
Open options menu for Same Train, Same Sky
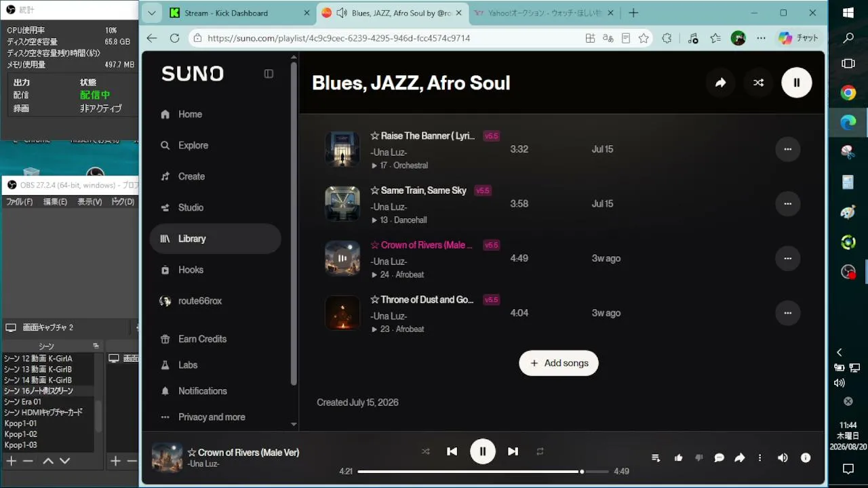tap(787, 204)
